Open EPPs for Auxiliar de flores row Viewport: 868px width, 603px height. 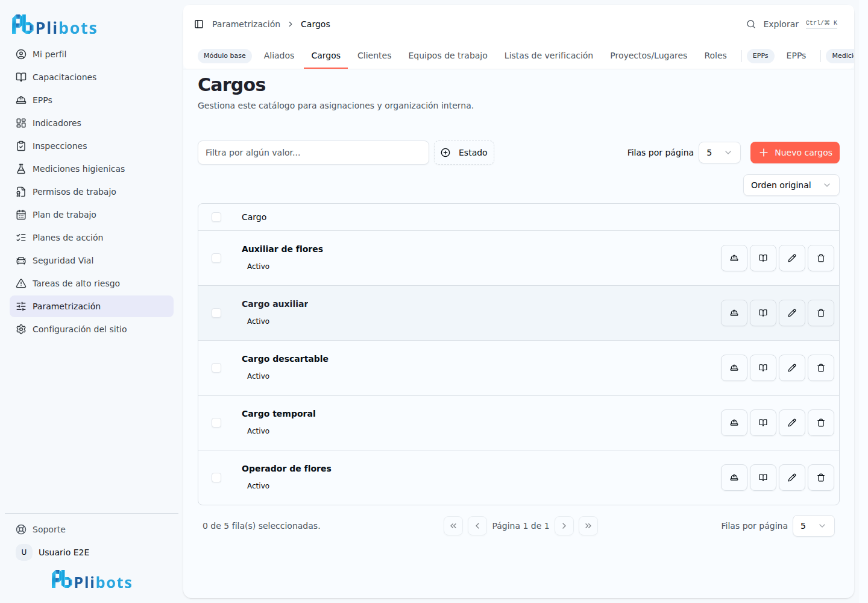[734, 258]
